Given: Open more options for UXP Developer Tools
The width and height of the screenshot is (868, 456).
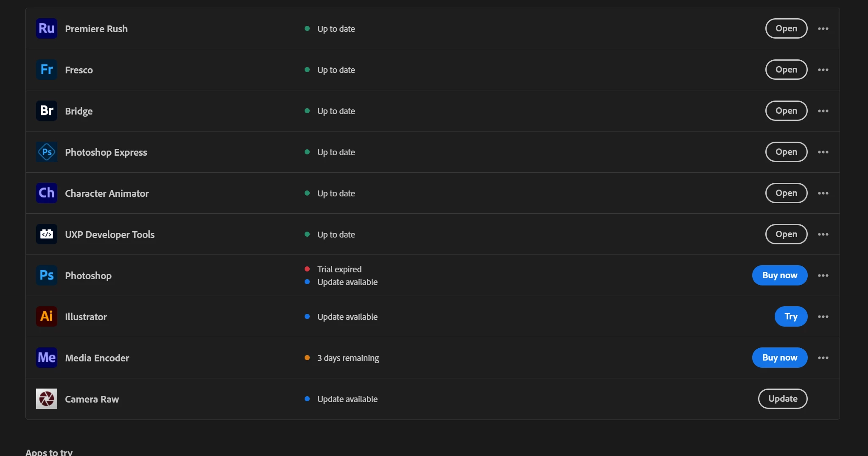Looking at the screenshot, I should click(x=823, y=234).
